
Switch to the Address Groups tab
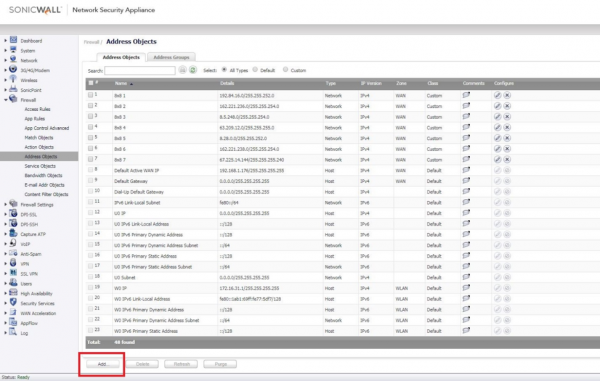point(171,57)
